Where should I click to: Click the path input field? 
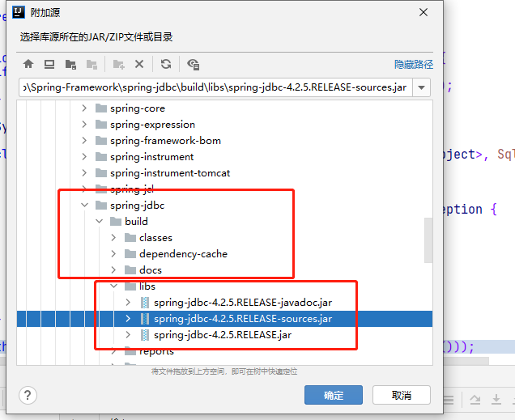215,87
